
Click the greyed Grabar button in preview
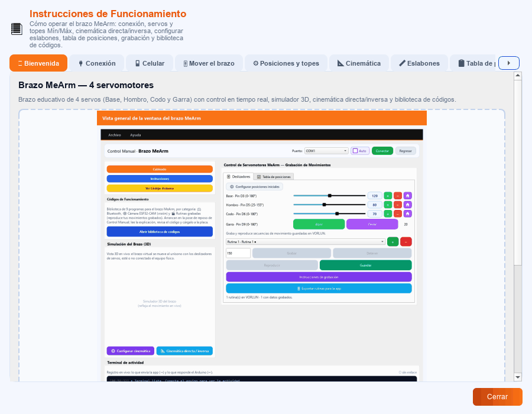click(292, 253)
